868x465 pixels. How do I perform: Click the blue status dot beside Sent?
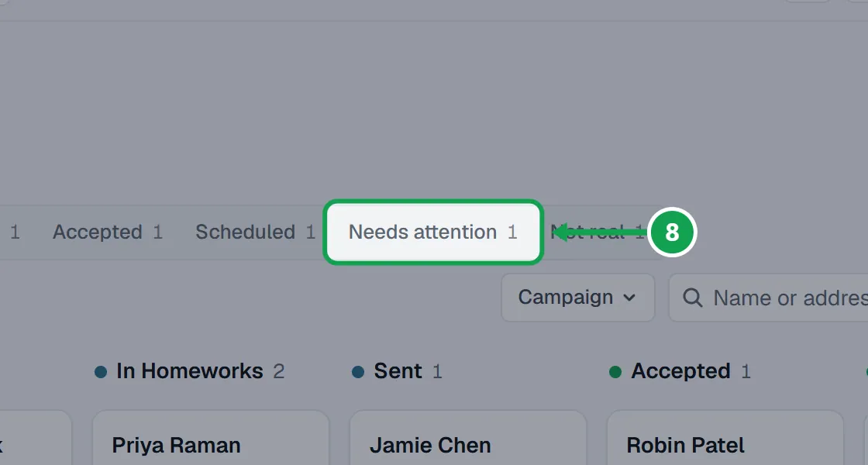click(358, 372)
